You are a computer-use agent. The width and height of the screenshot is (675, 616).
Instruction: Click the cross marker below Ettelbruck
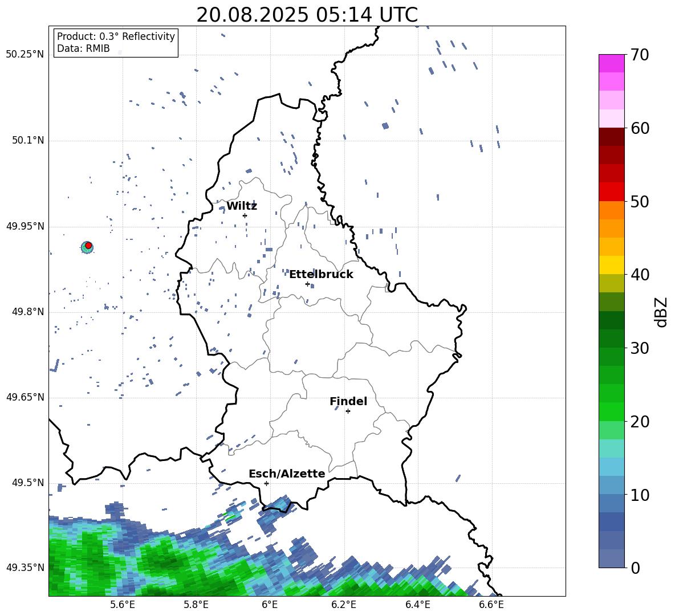point(307,284)
